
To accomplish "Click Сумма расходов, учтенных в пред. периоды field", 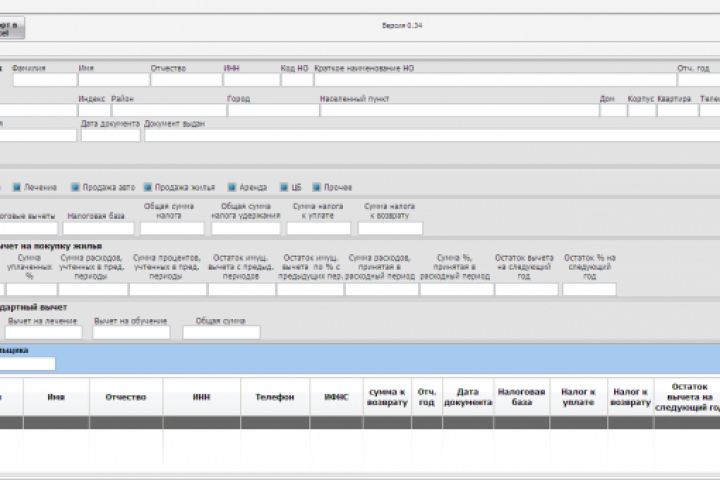I will (93, 289).
